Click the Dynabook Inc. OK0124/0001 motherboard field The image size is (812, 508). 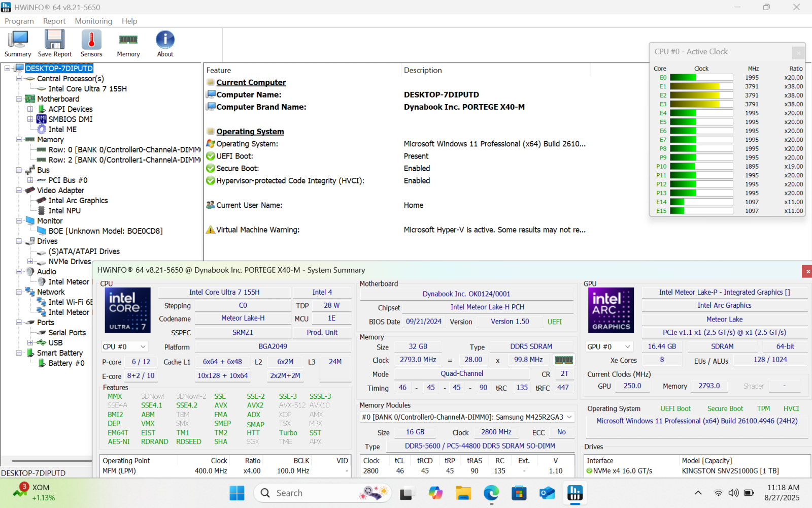click(466, 294)
